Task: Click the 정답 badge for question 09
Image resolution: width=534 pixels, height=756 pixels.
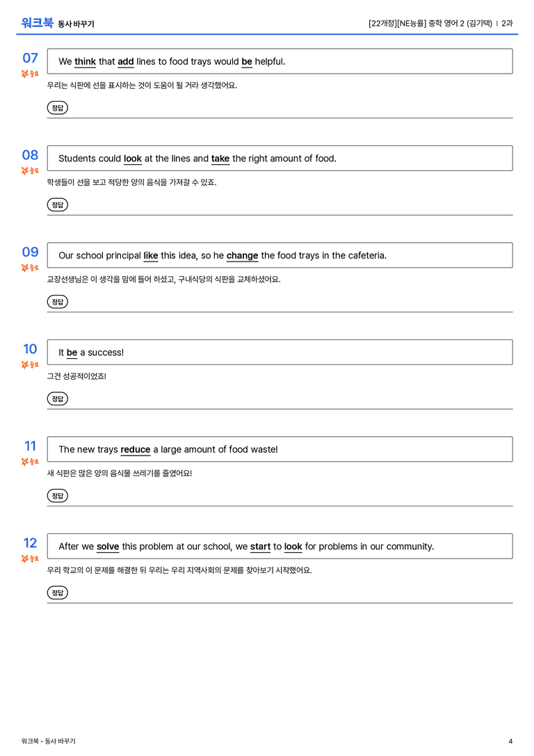Action: coord(57,302)
